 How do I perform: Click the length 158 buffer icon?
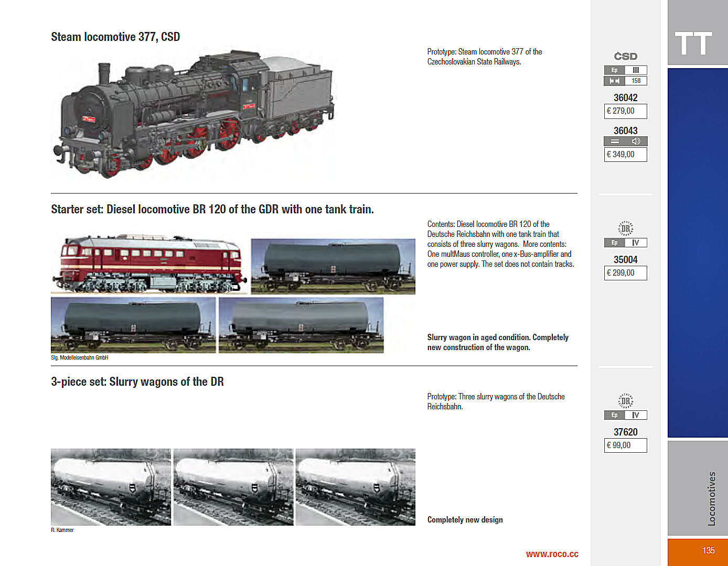pyautogui.click(x=615, y=81)
